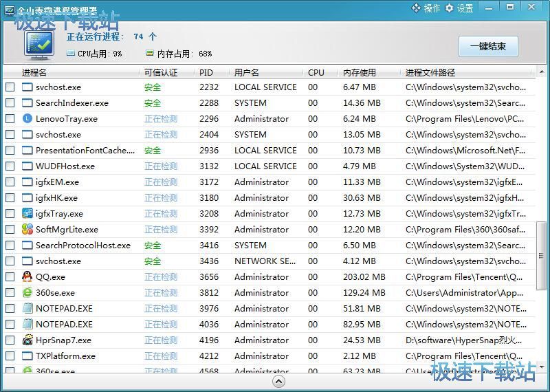Collapse the panel with the bottom chevron button
The image size is (550, 392).
(x=278, y=382)
